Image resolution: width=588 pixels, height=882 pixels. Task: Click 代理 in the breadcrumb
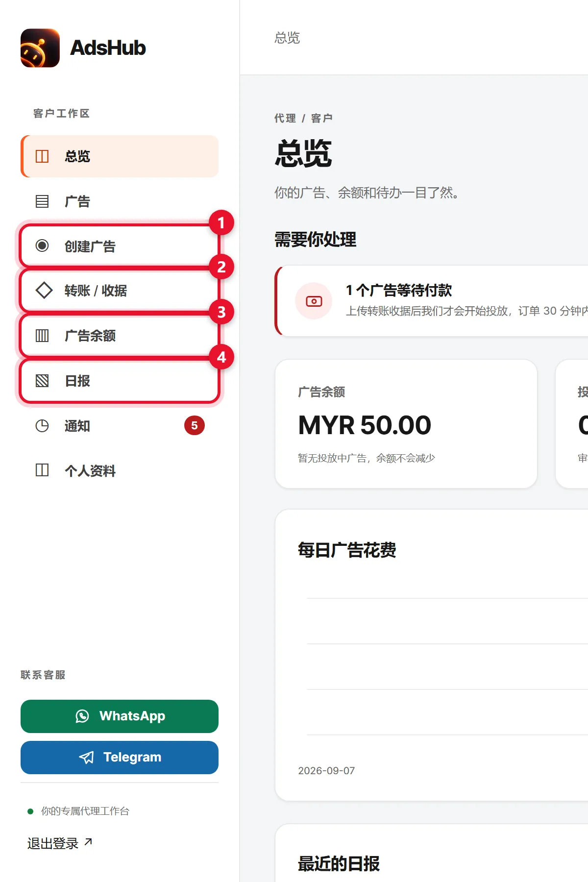click(285, 118)
